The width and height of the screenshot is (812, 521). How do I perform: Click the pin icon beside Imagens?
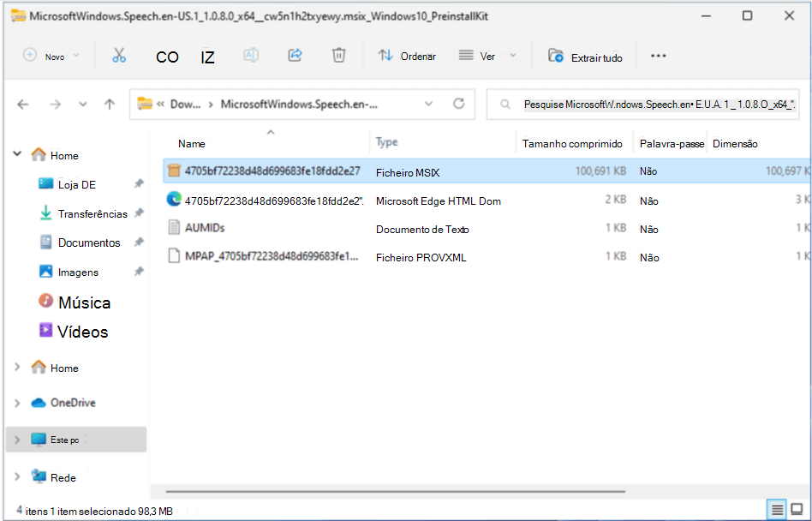coord(139,272)
